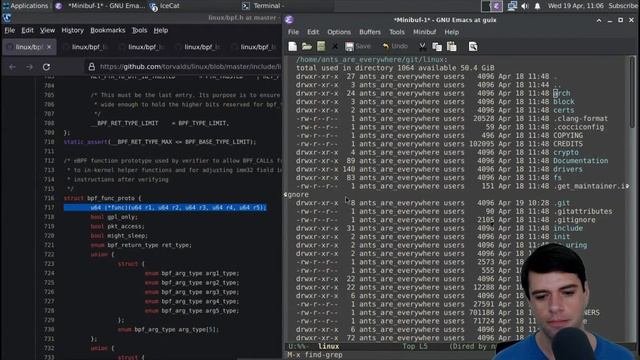The image size is (640, 360).
Task: Open Emacs File menu
Action: (x=293, y=32)
